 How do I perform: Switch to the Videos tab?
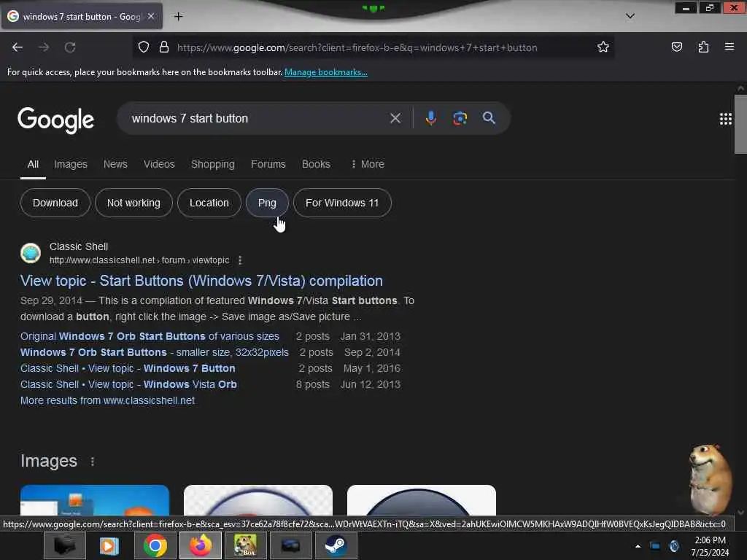(159, 164)
